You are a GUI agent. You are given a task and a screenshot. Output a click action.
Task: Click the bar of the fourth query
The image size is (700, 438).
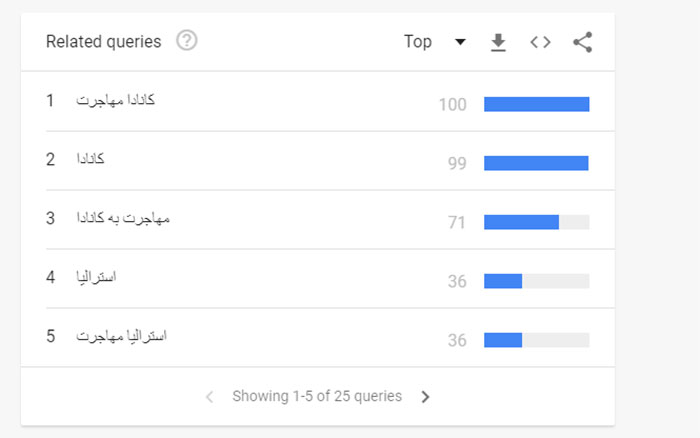pyautogui.click(x=537, y=281)
